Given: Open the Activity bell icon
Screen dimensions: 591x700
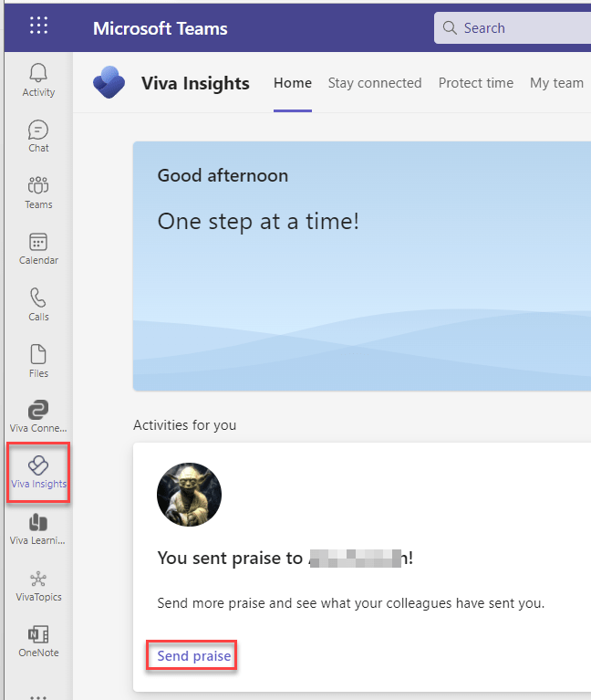Looking at the screenshot, I should [38, 80].
